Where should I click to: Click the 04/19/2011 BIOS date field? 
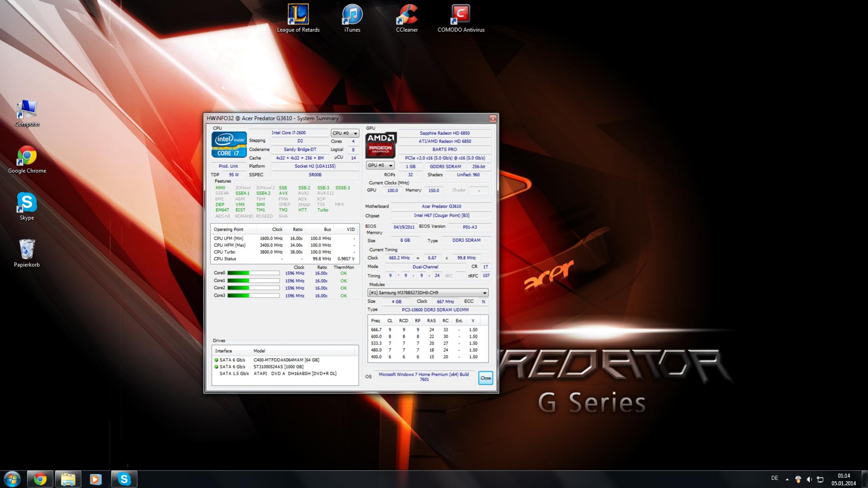(x=403, y=227)
